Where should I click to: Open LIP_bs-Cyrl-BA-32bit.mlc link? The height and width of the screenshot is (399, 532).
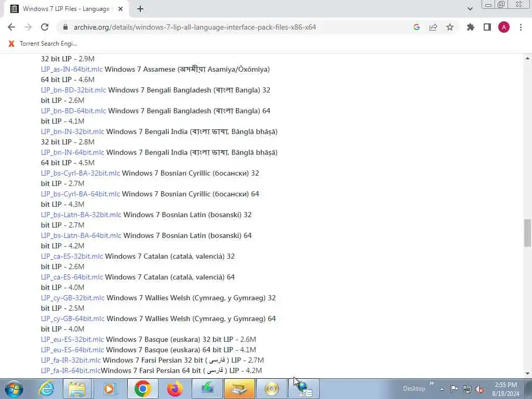81,173
